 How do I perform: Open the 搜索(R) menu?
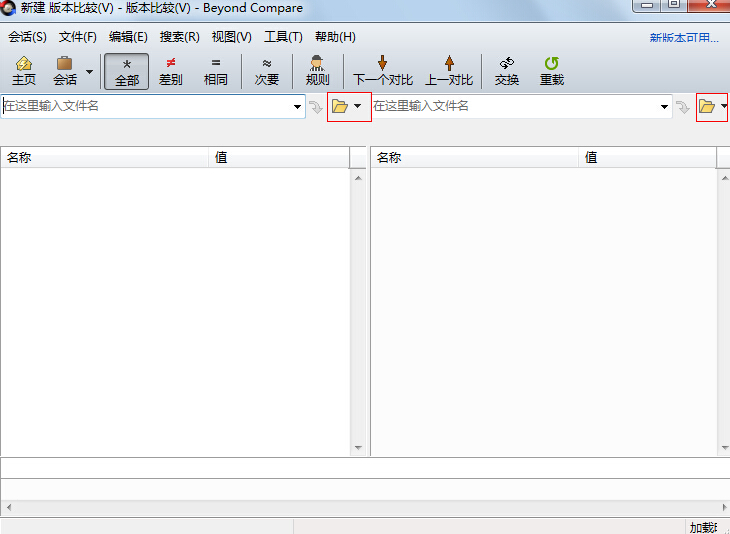179,37
